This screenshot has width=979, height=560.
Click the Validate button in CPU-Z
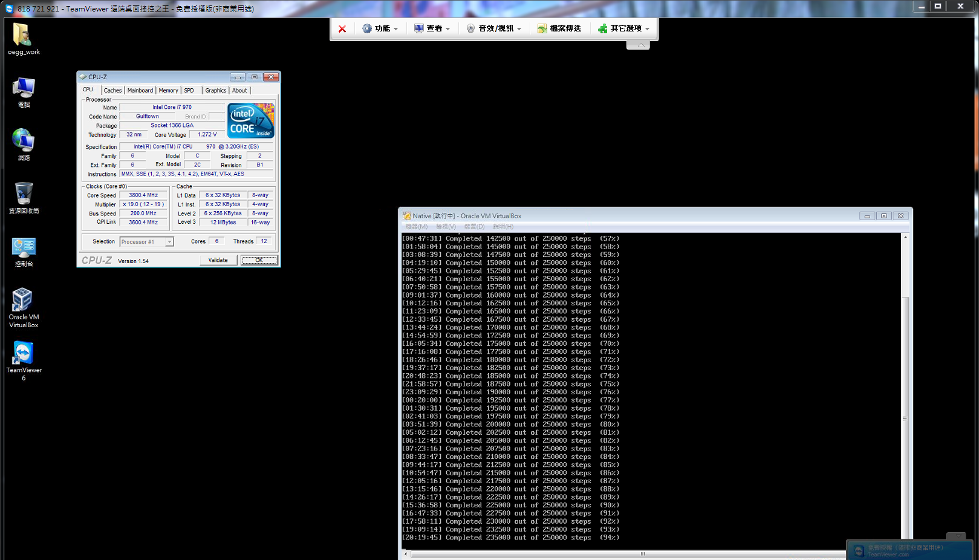pyautogui.click(x=218, y=260)
